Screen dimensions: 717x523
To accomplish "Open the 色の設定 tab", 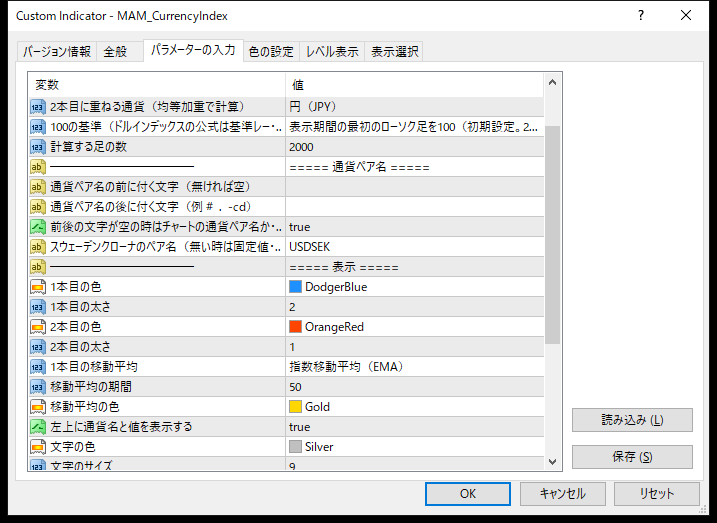I will (271, 51).
